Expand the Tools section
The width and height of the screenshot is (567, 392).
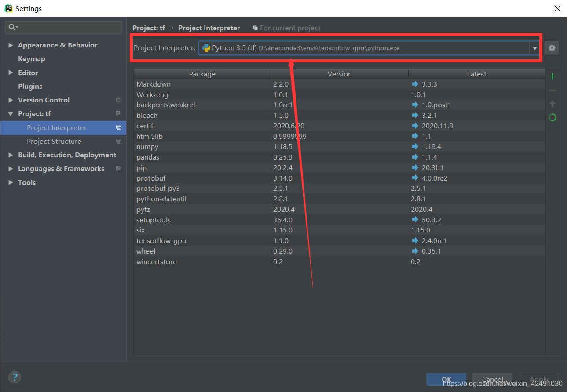(11, 183)
